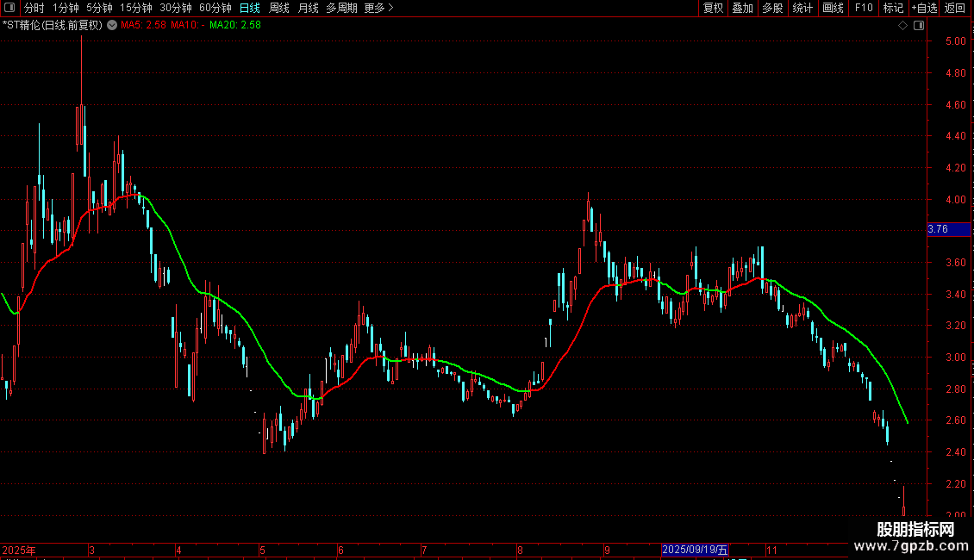Switch to 月线 monthly chart
The width and height of the screenshot is (974, 560).
(308, 8)
